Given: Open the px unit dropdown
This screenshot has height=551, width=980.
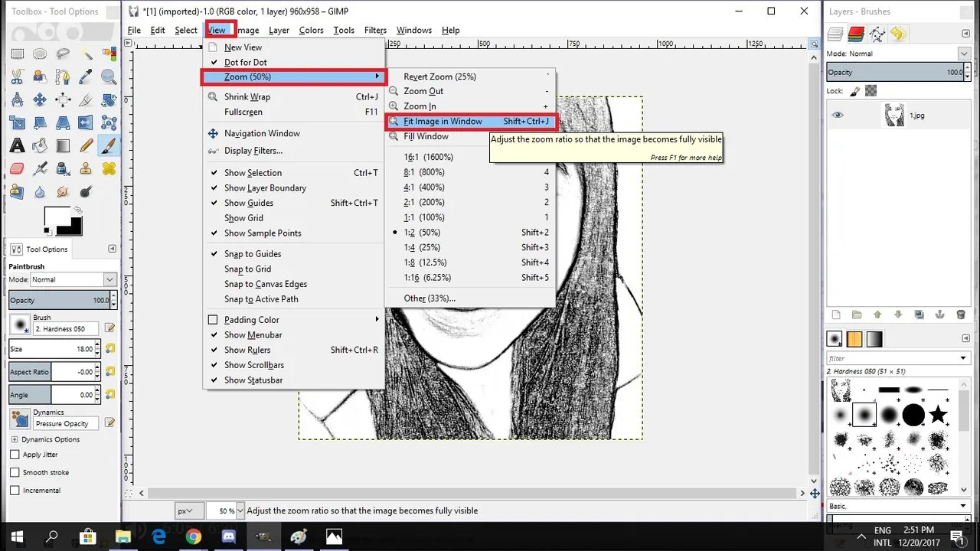Looking at the screenshot, I should tap(189, 510).
